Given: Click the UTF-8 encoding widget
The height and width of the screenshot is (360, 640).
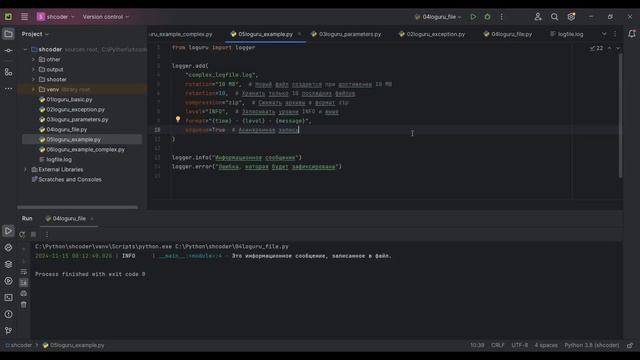Looking at the screenshot, I should point(520,345).
